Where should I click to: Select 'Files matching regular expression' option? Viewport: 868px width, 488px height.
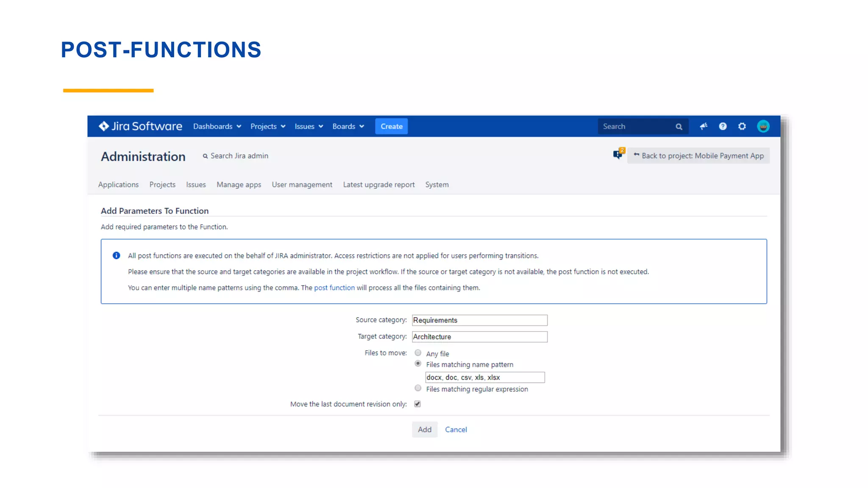[418, 388]
